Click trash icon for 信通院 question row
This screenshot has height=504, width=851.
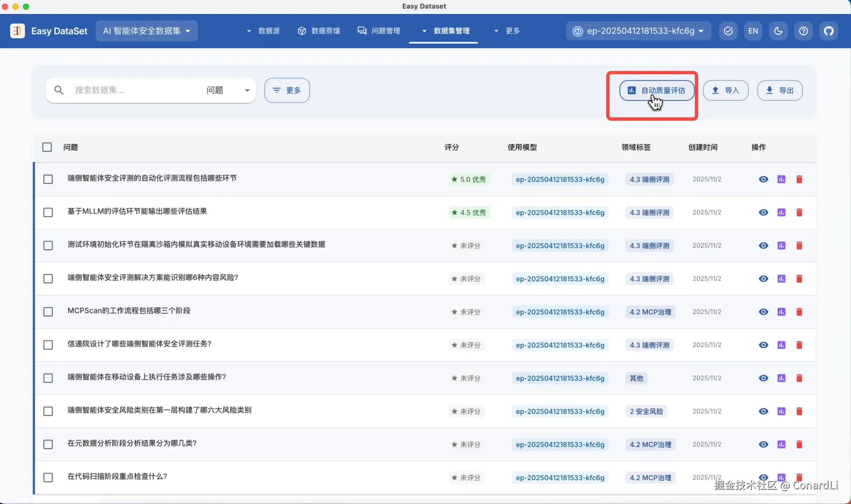tap(799, 345)
